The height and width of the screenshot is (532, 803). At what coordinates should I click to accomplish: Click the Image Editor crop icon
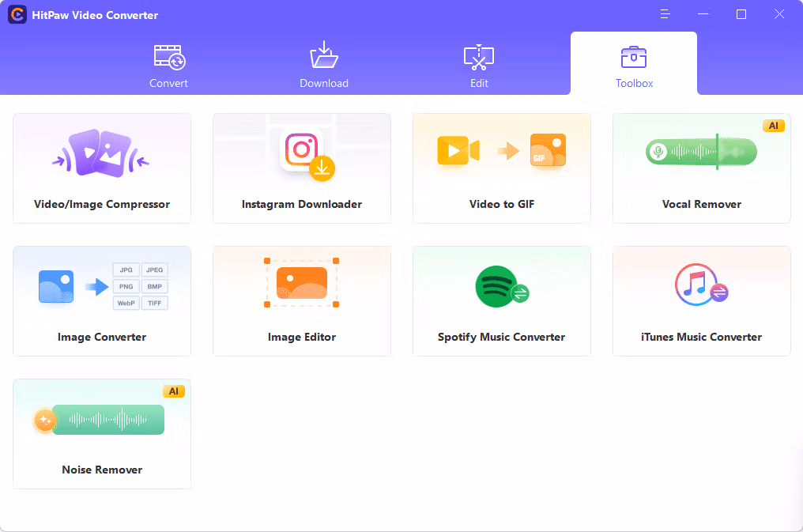[302, 283]
